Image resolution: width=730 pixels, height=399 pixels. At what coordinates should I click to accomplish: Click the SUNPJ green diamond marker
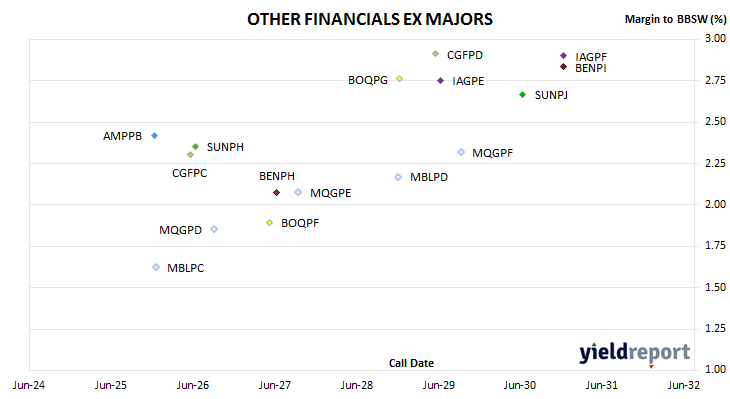(522, 95)
